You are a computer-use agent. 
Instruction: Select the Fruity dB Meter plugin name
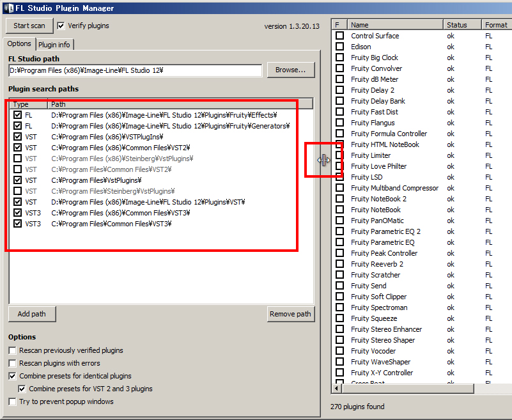pyautogui.click(x=375, y=79)
